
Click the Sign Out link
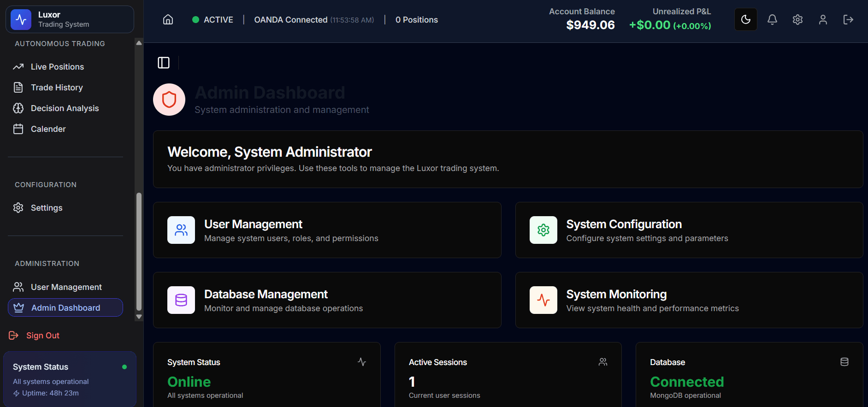43,336
